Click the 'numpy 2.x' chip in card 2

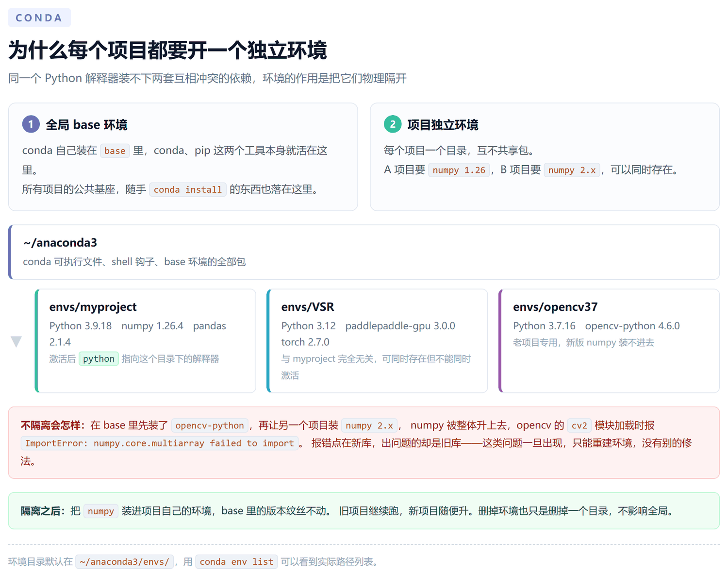coord(572,170)
